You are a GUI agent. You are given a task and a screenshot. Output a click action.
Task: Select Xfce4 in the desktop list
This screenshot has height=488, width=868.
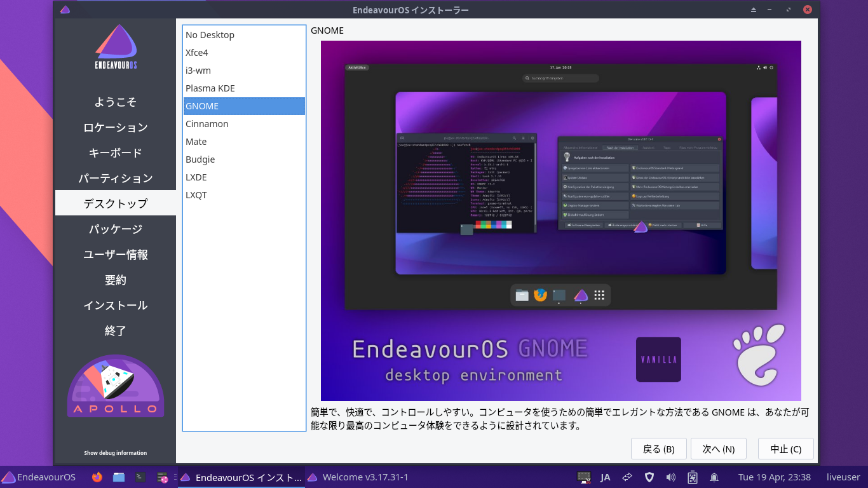click(x=244, y=53)
